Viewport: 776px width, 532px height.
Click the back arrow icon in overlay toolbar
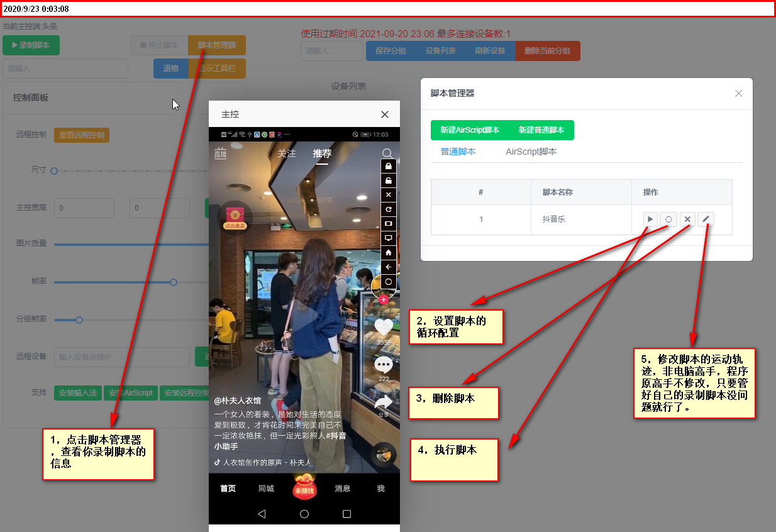[389, 267]
